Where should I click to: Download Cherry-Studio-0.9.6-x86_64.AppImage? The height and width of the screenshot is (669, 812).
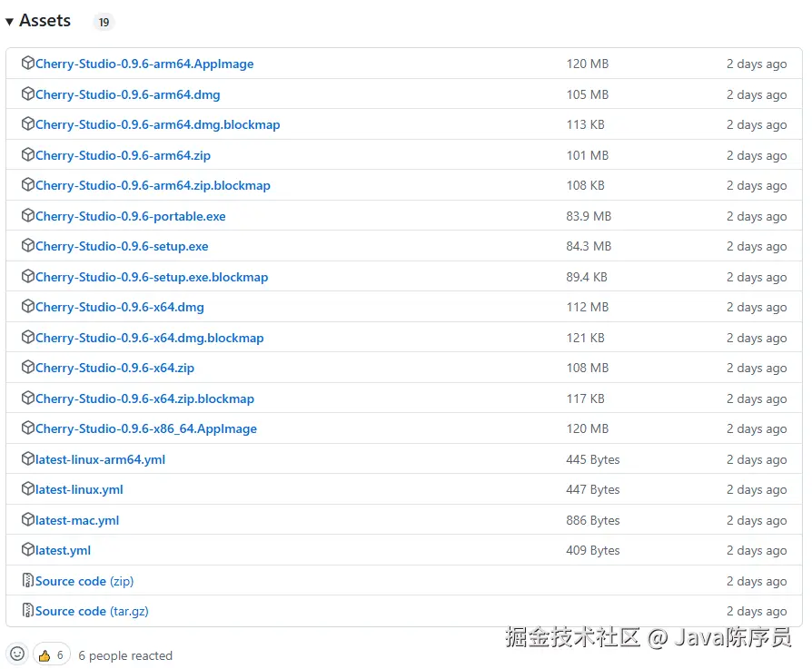tap(146, 429)
